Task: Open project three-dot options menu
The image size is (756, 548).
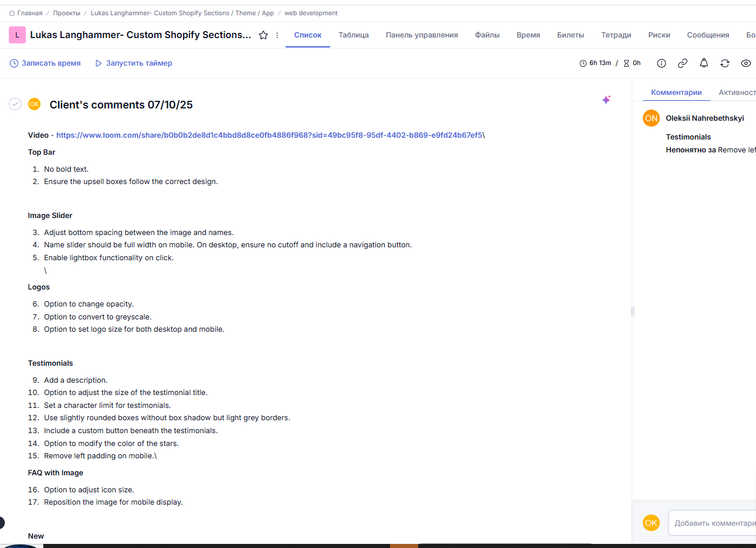Action: [277, 35]
